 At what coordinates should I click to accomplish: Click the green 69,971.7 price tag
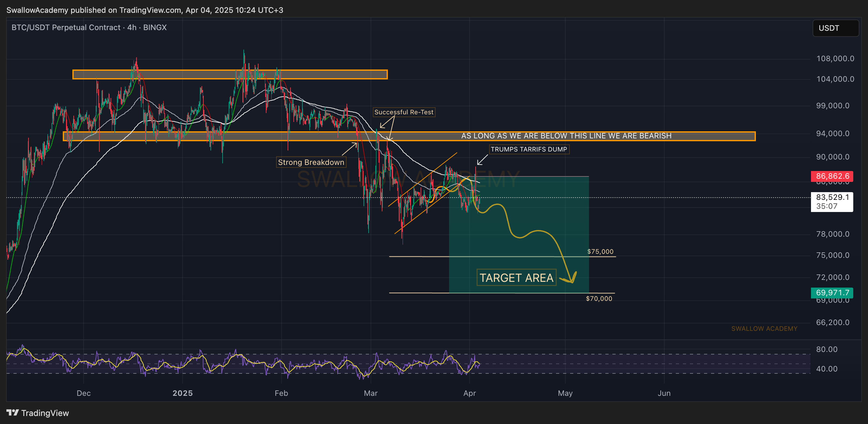tap(832, 293)
